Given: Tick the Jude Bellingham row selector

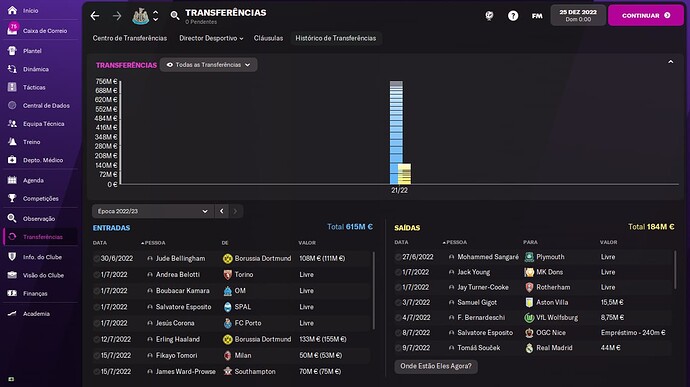Looking at the screenshot, I should click(96, 258).
